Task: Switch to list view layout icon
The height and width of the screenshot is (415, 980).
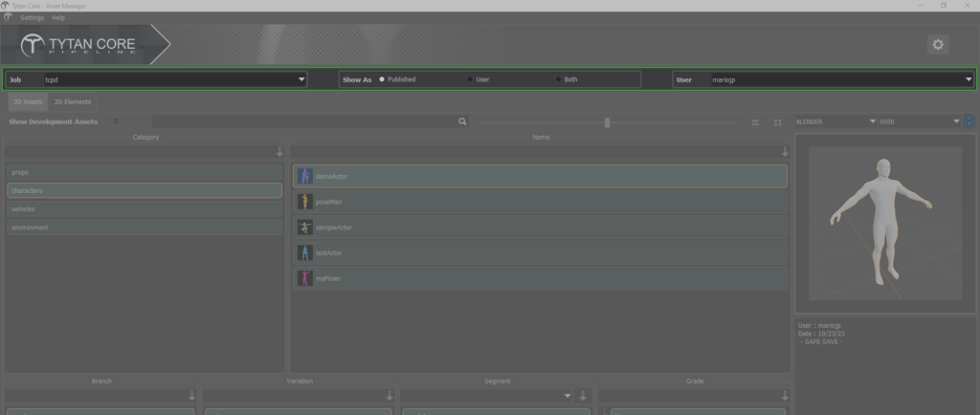Action: pyautogui.click(x=755, y=122)
